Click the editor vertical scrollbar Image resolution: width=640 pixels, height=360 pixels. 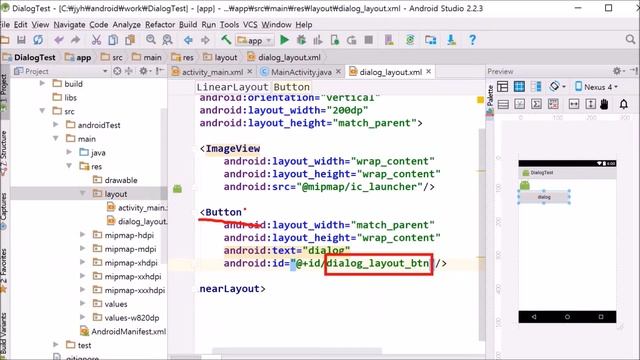coord(482,235)
